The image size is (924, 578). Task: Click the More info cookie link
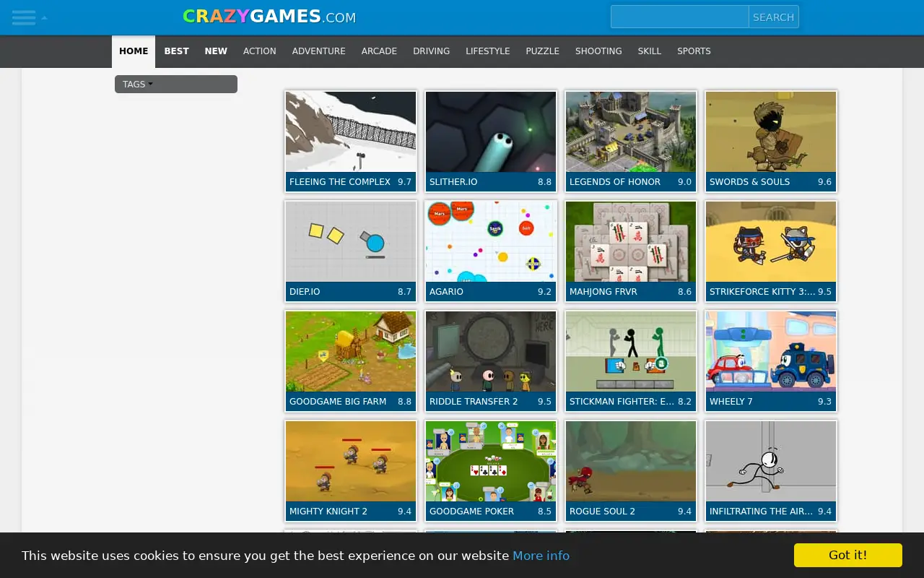541,556
